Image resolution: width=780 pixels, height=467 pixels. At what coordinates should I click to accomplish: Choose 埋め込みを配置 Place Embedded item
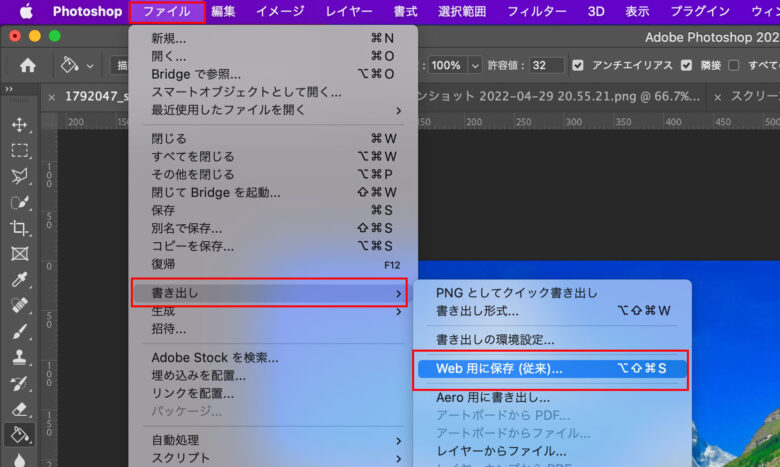pos(273,375)
